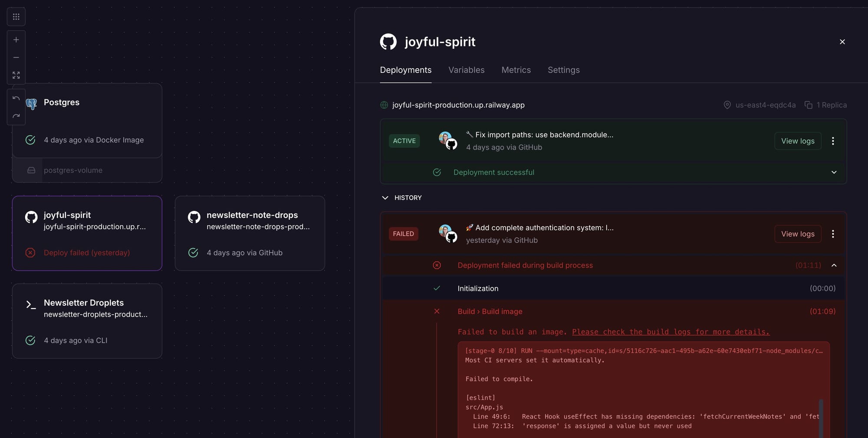Click the postgres-volume disk icon
This screenshot has height=438, width=868.
pyautogui.click(x=31, y=170)
